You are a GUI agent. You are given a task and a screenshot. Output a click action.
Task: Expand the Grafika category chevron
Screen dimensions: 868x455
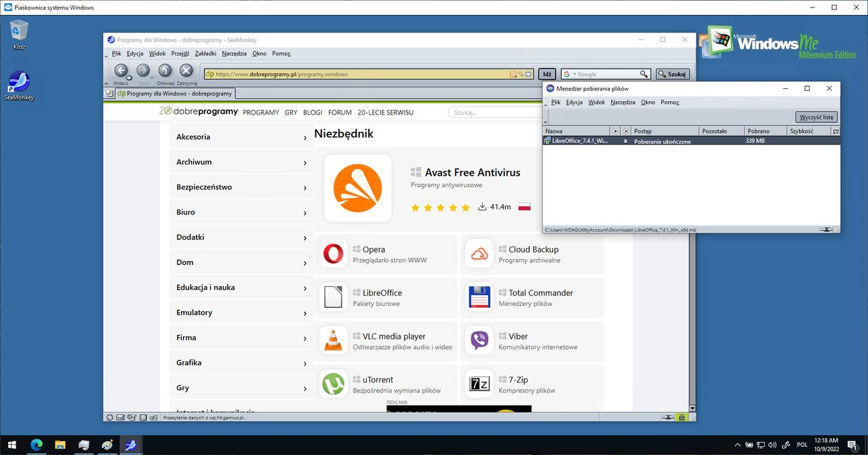[x=305, y=363]
